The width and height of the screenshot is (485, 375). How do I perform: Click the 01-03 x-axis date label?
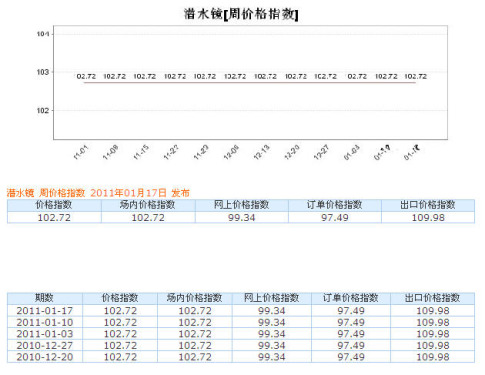pos(352,152)
